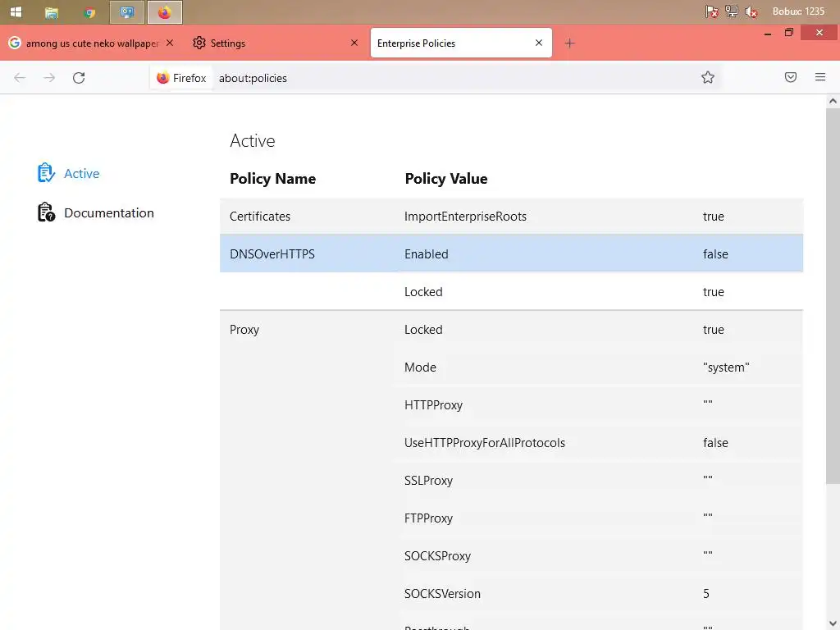Open the Windows Start menu

tap(16, 12)
